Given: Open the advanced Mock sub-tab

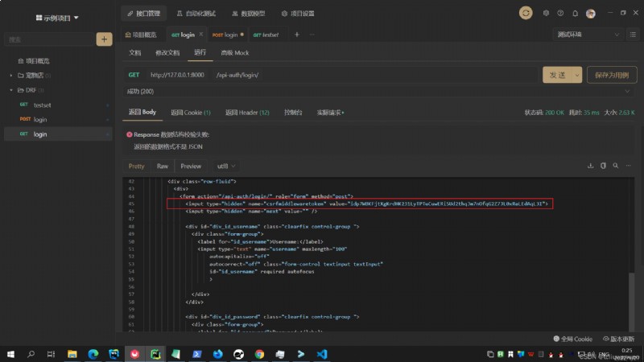Looking at the screenshot, I should [235, 53].
